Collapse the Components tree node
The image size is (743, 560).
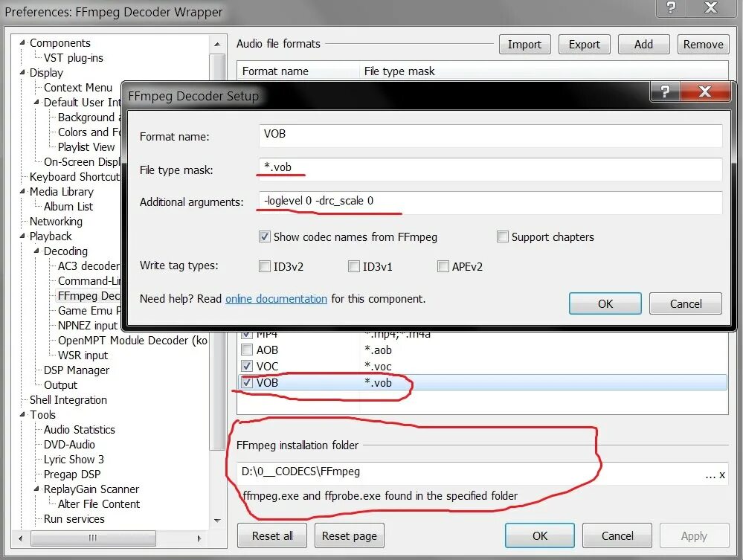(22, 42)
